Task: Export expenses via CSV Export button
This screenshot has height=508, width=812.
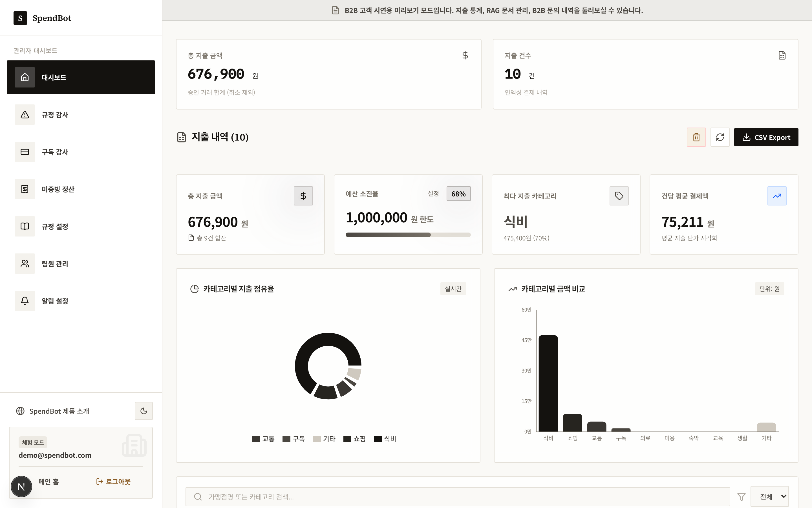Action: (x=766, y=137)
